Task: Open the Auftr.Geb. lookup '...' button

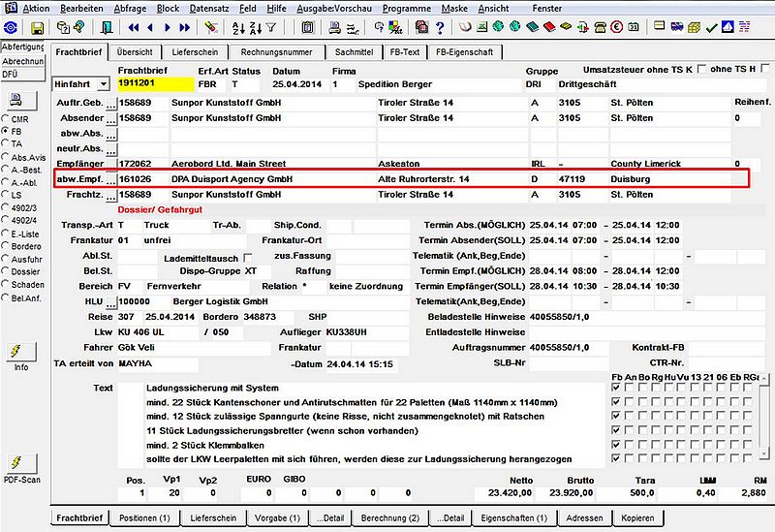Action: 111,104
